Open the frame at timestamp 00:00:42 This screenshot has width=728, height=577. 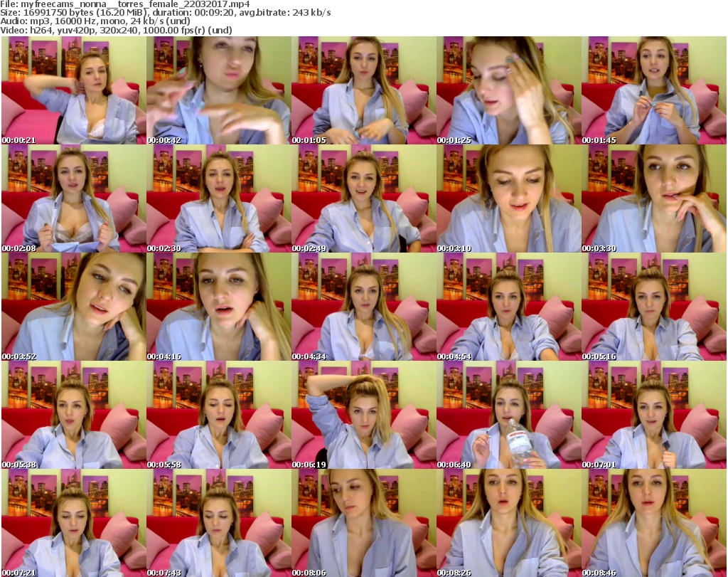[219, 90]
